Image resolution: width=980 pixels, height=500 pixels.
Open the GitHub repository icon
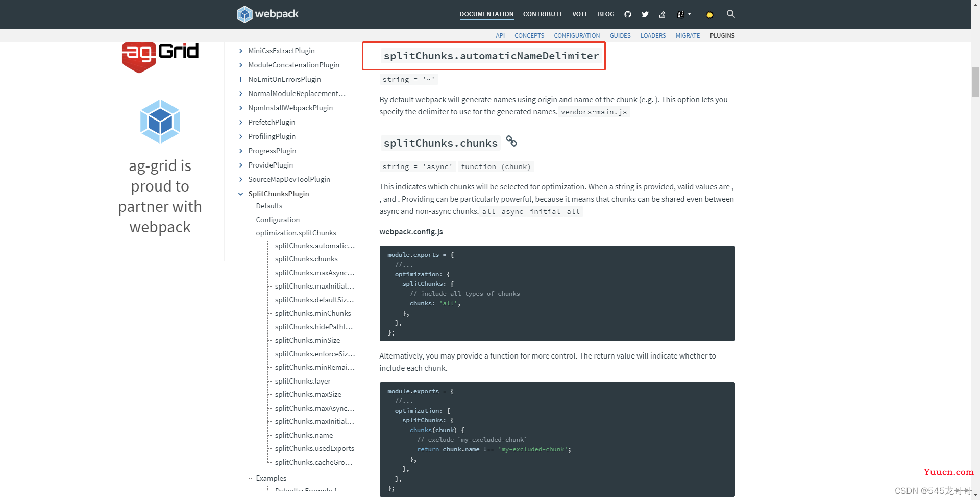tap(628, 14)
